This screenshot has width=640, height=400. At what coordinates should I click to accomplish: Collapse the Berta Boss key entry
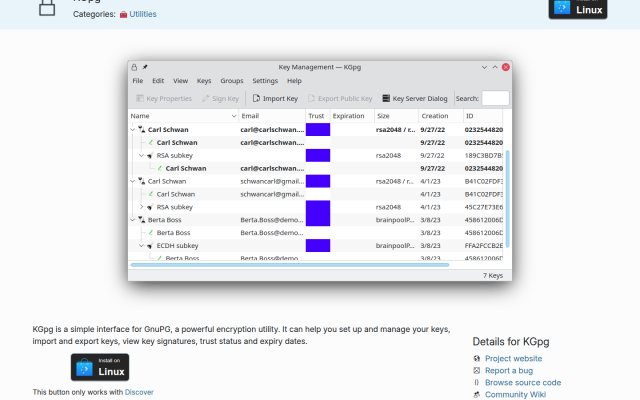pos(133,220)
